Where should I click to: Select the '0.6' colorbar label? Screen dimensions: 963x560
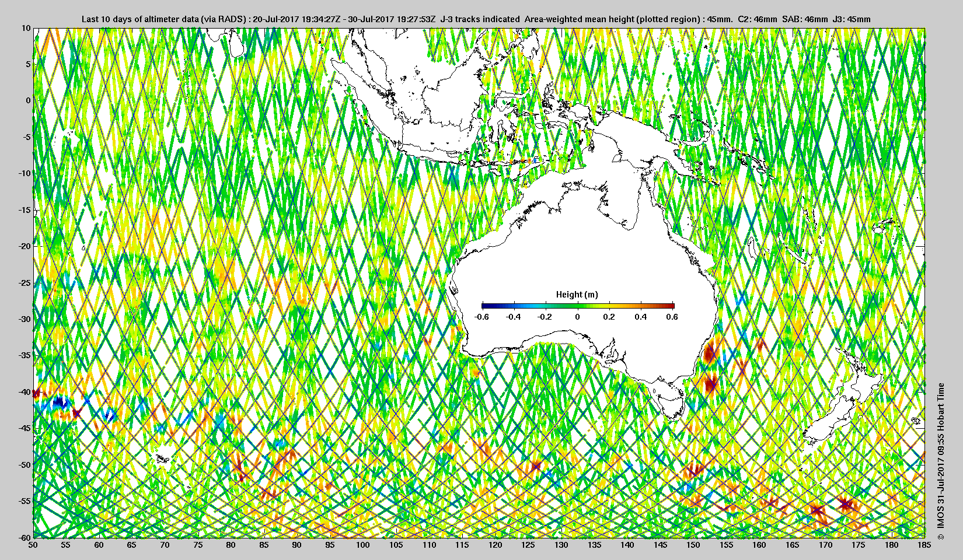coord(672,317)
